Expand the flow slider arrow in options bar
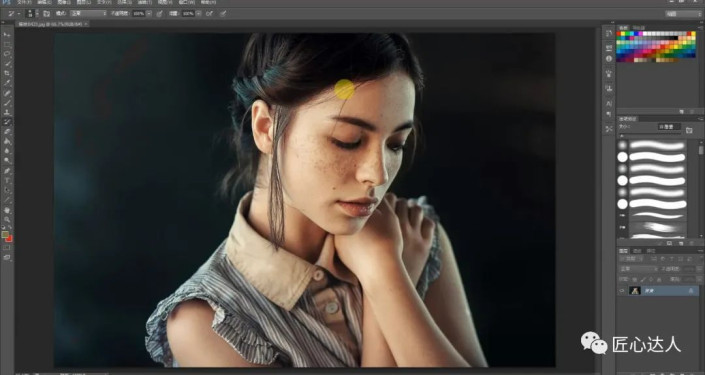The image size is (705, 375). tap(198, 13)
